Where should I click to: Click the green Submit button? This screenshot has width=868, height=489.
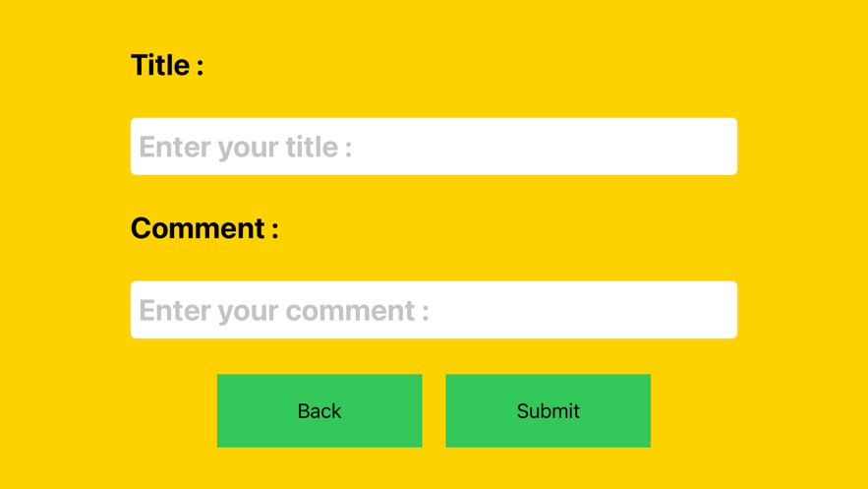(x=549, y=410)
